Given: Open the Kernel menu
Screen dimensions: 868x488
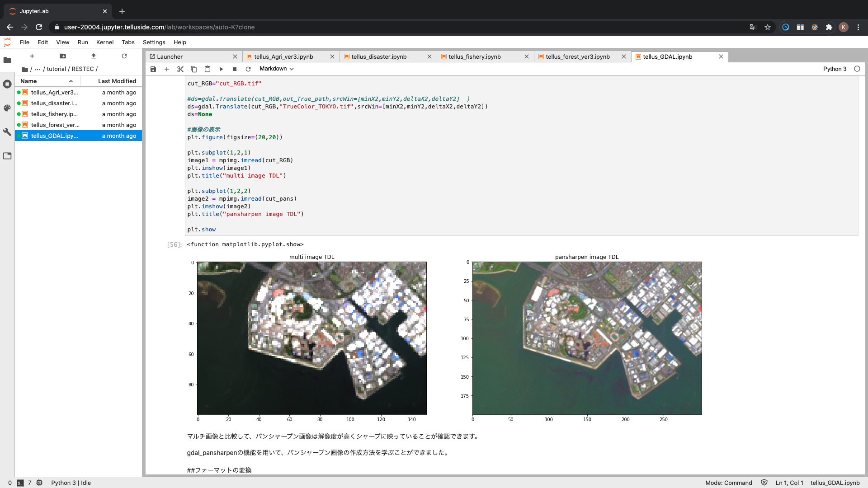Looking at the screenshot, I should click(x=105, y=42).
